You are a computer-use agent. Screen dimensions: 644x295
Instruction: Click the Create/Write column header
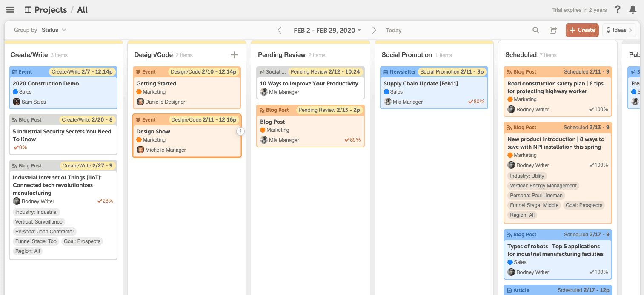29,55
